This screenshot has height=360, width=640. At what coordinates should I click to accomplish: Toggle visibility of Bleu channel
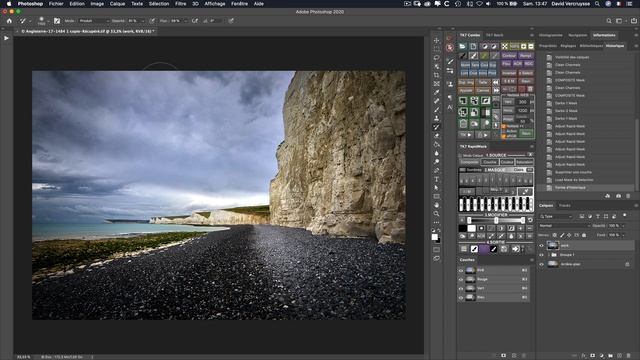tap(461, 298)
